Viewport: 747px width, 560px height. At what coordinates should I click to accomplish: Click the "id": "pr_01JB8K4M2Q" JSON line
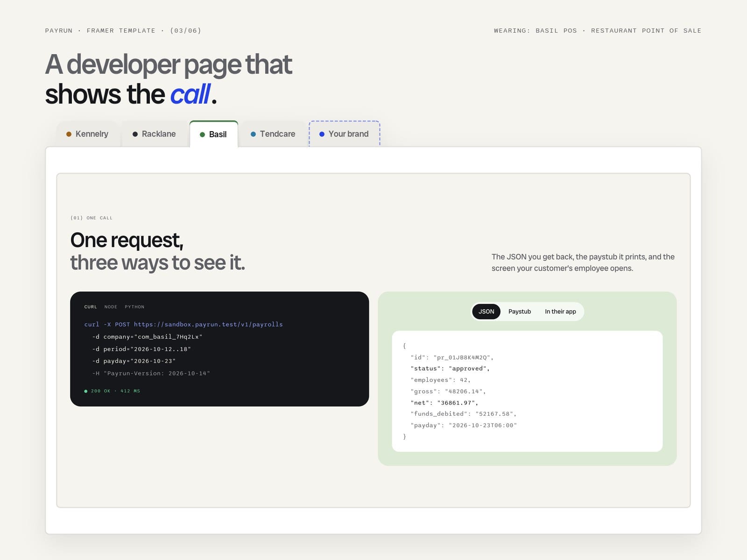(x=452, y=357)
